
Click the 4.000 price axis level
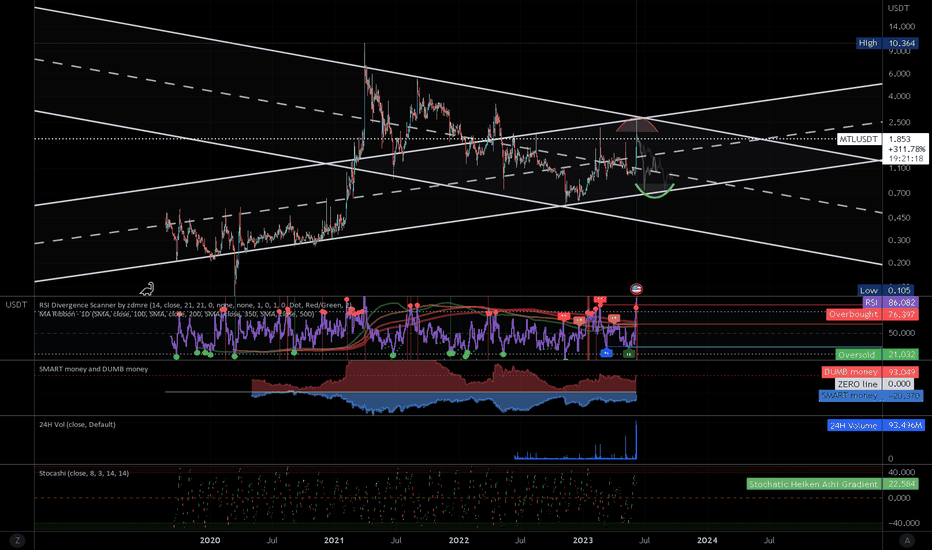point(899,96)
